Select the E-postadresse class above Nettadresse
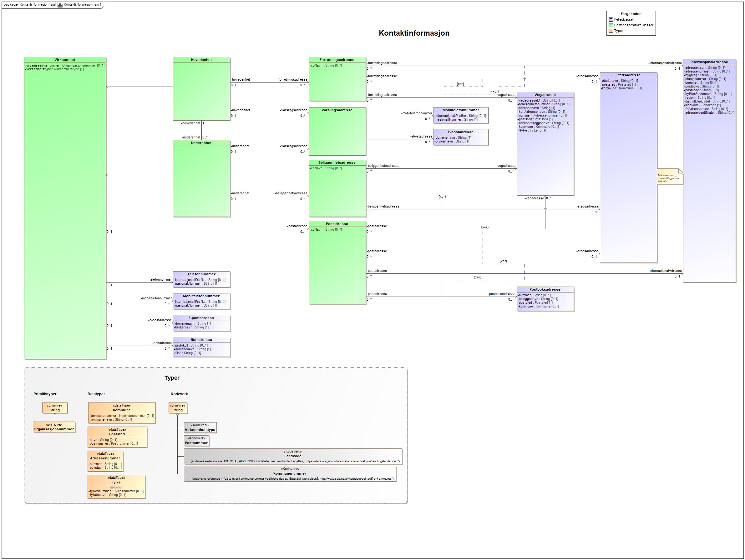Screen dimensions: 745x560 [201, 323]
